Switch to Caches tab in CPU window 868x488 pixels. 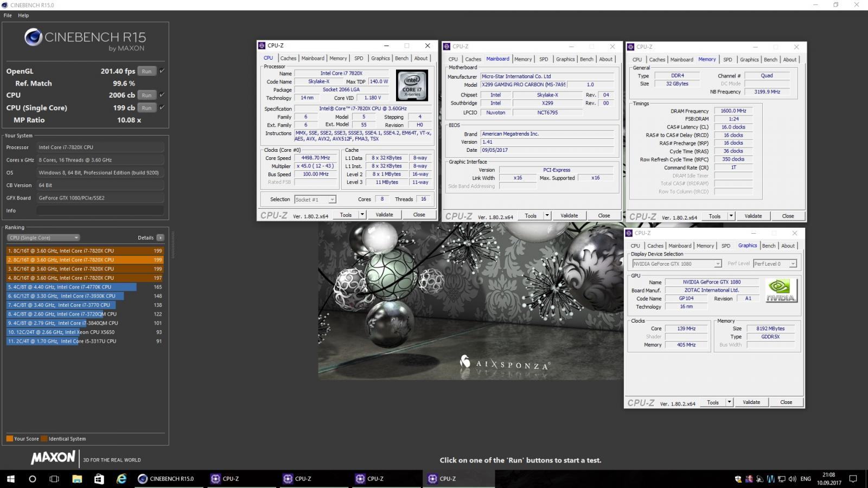(x=288, y=59)
